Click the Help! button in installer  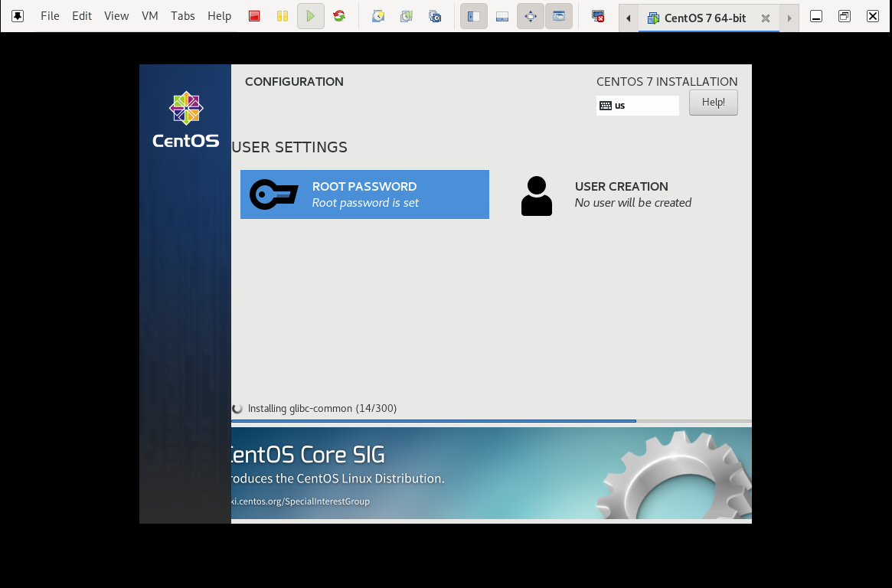pos(714,103)
